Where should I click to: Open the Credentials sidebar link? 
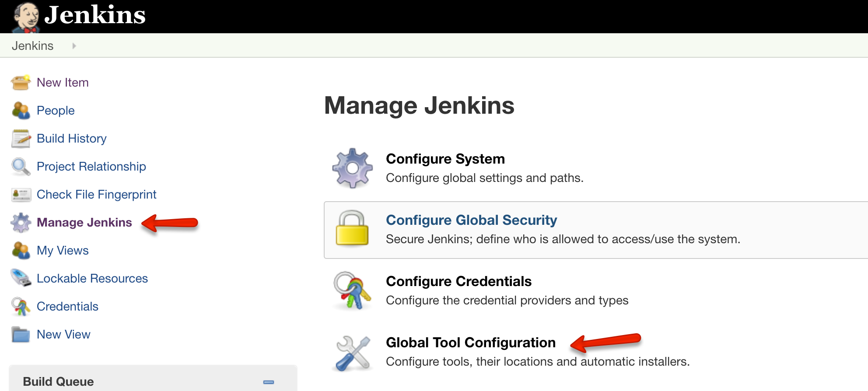click(67, 307)
